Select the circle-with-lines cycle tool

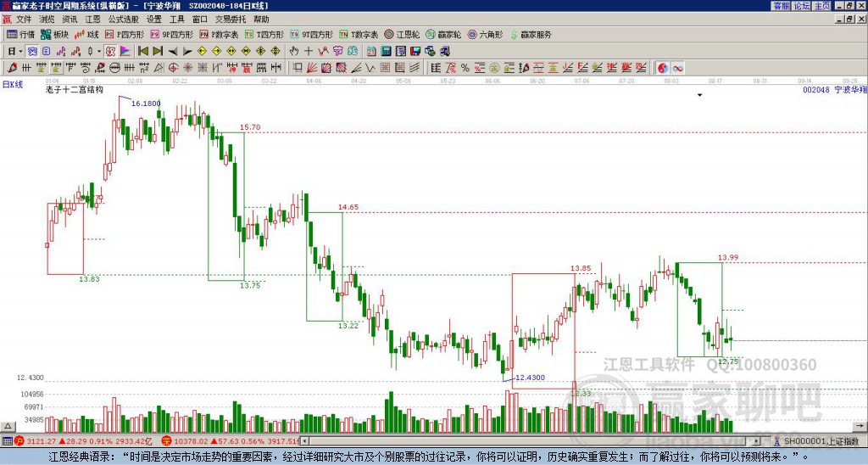(114, 68)
